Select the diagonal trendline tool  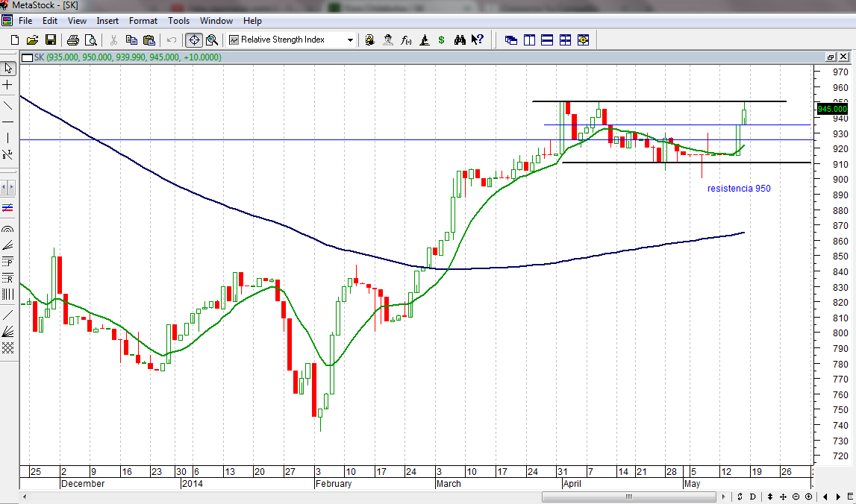point(7,105)
